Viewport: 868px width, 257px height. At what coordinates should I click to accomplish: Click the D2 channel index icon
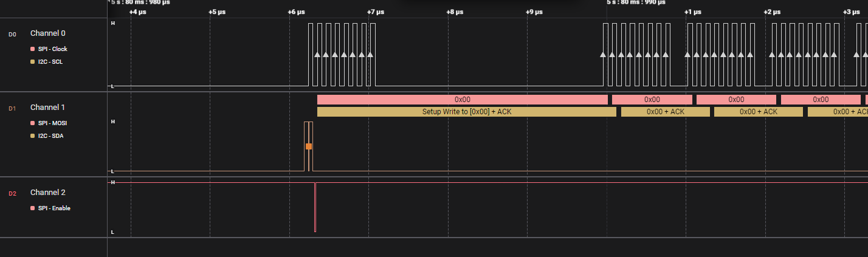(12, 193)
